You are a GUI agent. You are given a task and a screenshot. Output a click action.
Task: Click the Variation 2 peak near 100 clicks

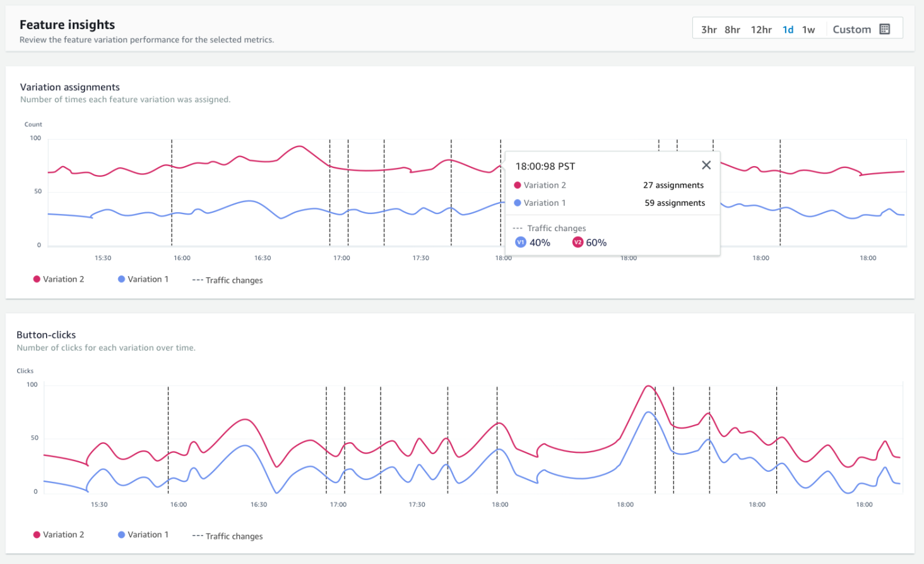648,387
